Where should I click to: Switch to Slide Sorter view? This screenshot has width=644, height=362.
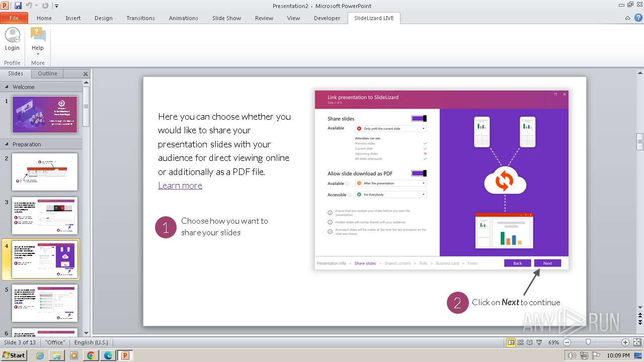point(521,342)
